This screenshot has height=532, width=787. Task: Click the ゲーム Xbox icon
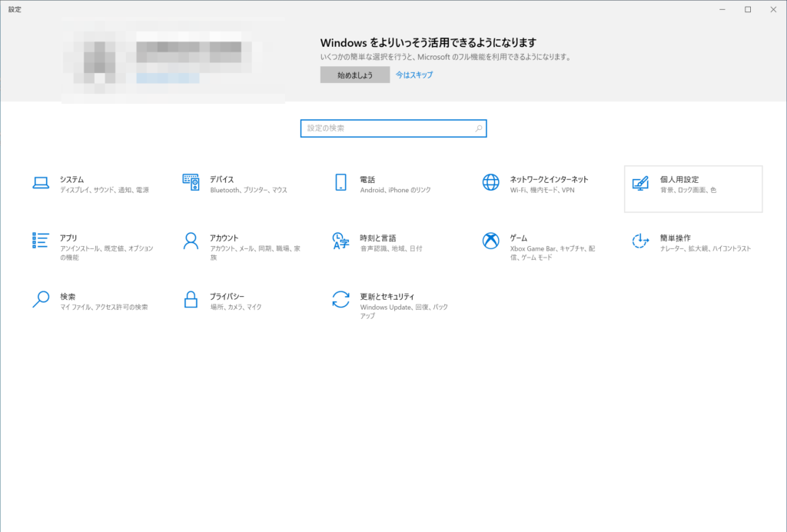tap(490, 241)
